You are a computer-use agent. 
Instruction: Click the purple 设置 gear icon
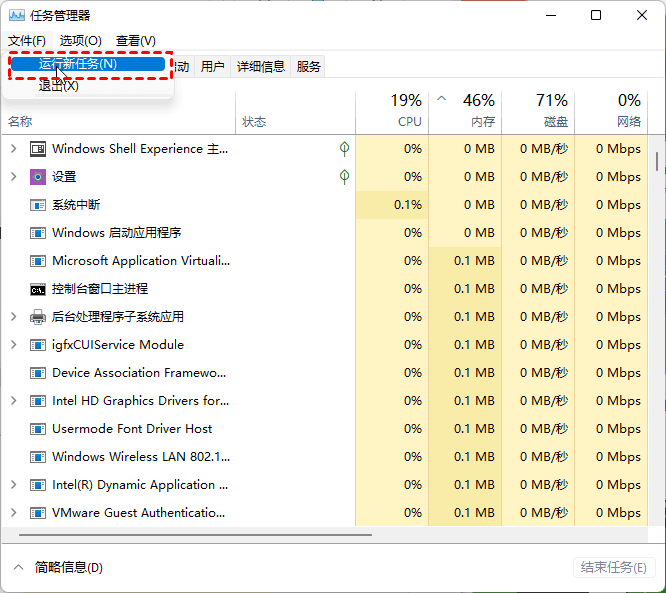click(x=38, y=177)
